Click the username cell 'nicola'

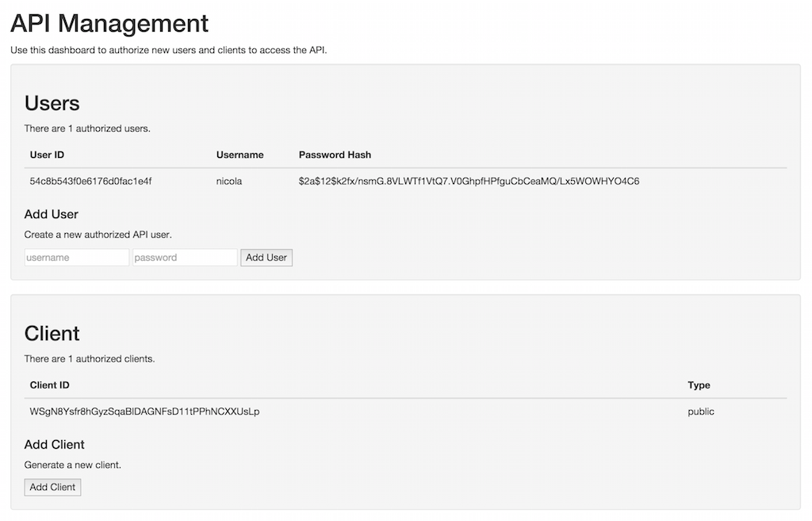[229, 182]
